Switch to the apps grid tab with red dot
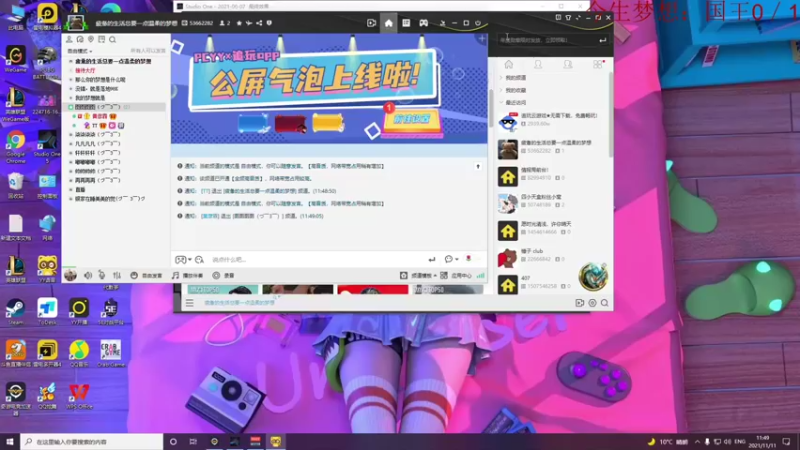The width and height of the screenshot is (800, 450). [x=597, y=64]
